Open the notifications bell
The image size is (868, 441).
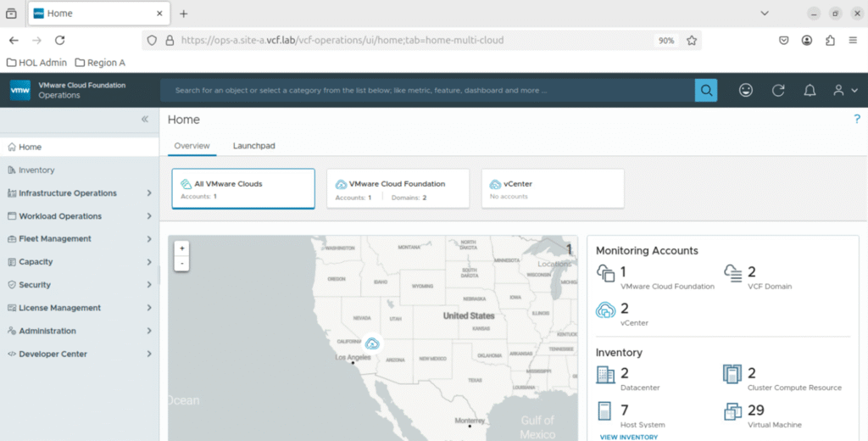(x=810, y=90)
